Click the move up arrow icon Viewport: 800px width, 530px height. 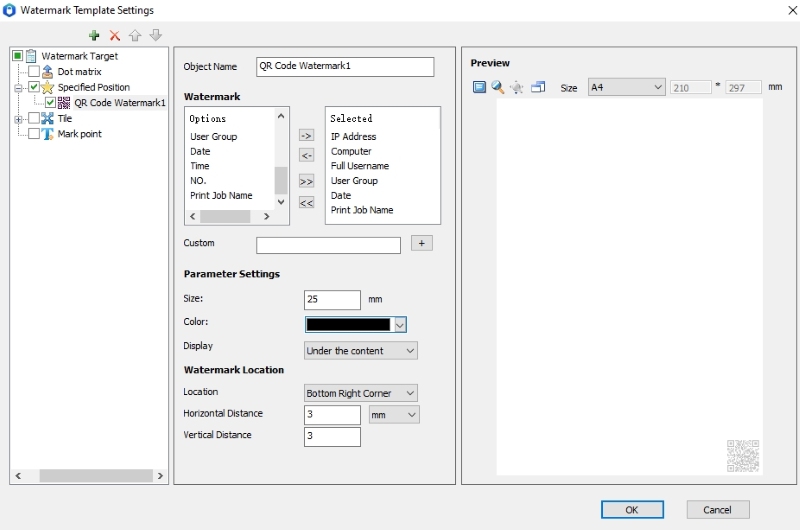(x=135, y=35)
